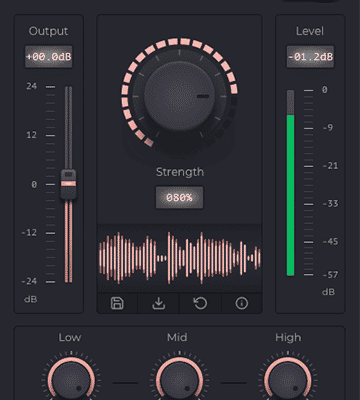Image resolution: width=360 pixels, height=400 pixels.
Task: Click the 24 top mark of Output scale
Action: [x=31, y=86]
